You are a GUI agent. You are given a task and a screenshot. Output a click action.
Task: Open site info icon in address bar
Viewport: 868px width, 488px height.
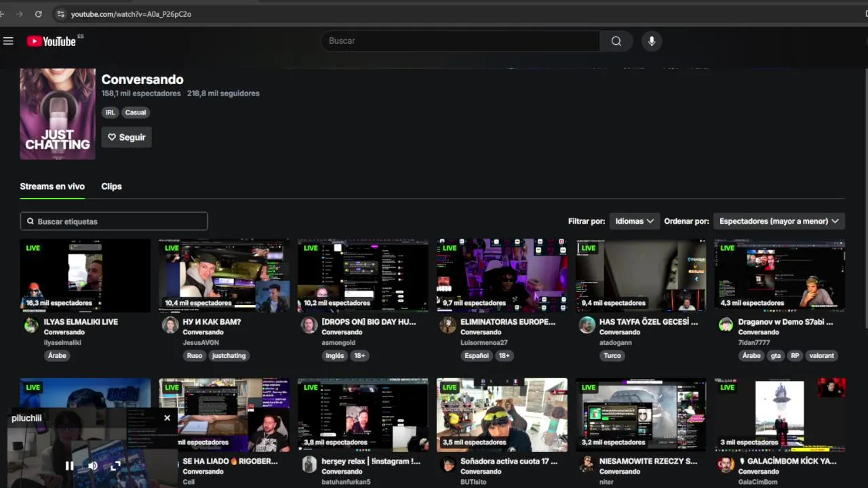[60, 14]
